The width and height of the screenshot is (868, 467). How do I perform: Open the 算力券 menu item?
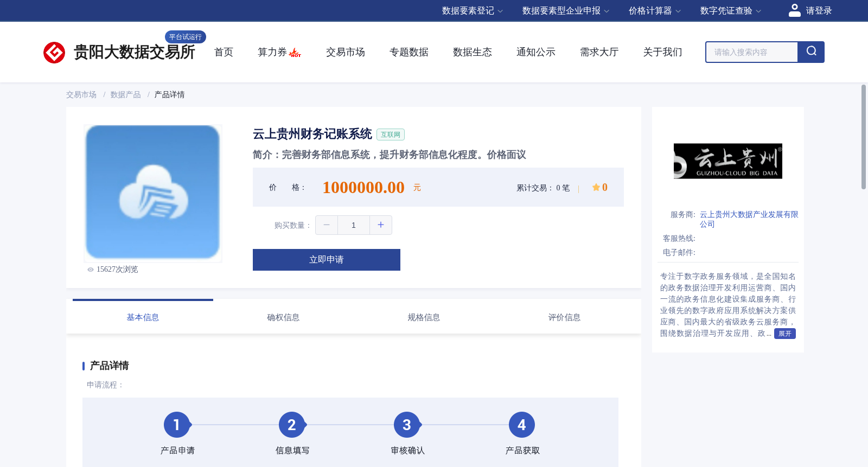click(272, 52)
